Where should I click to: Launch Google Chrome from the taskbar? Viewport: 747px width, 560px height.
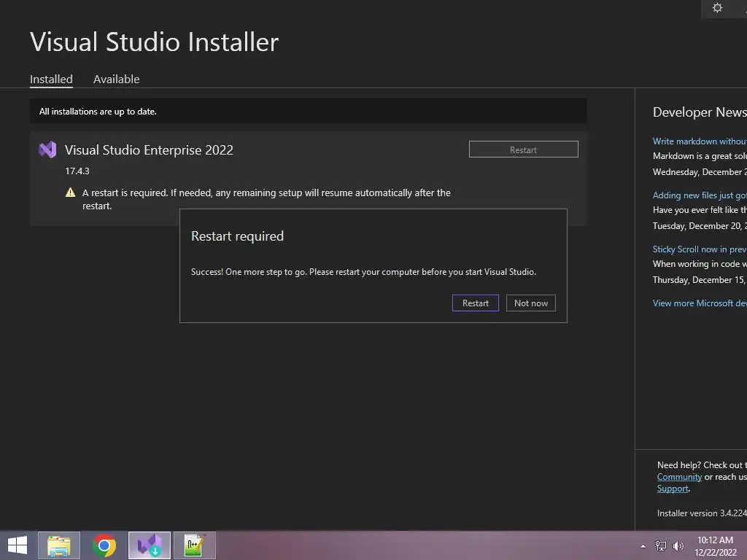[x=104, y=545]
